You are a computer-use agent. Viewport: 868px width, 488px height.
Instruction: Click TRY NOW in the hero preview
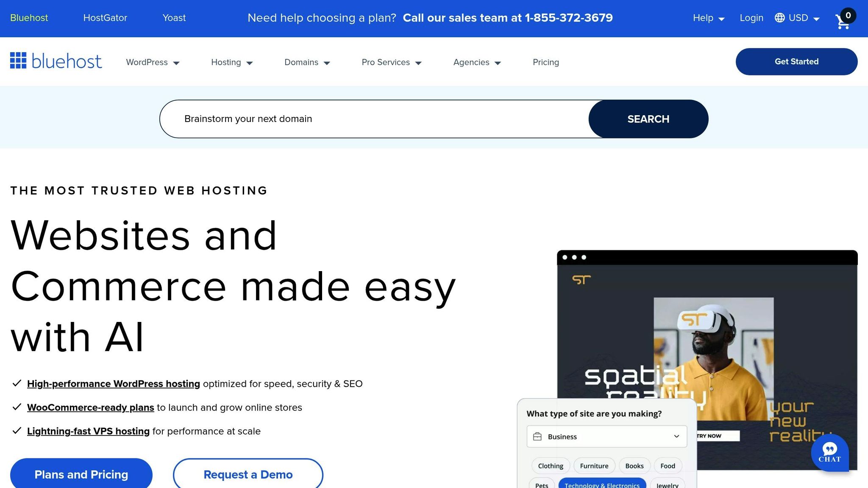(718, 435)
